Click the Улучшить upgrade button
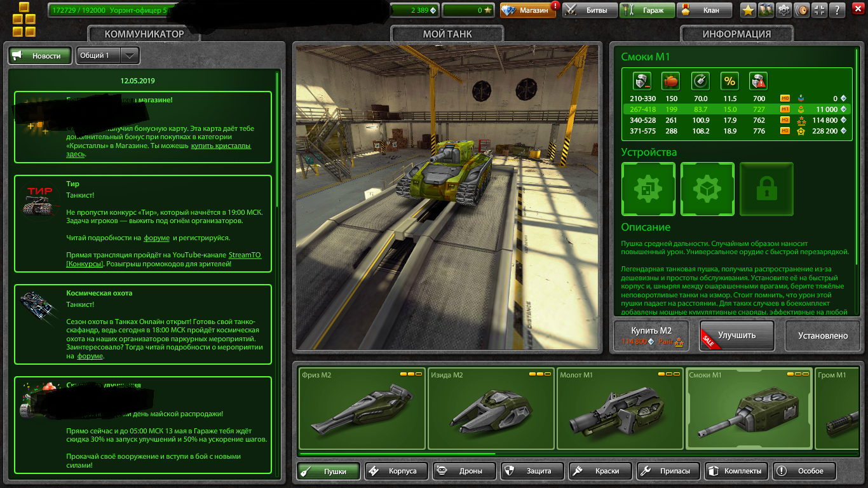Screen dimensions: 868x488 pos(736,335)
